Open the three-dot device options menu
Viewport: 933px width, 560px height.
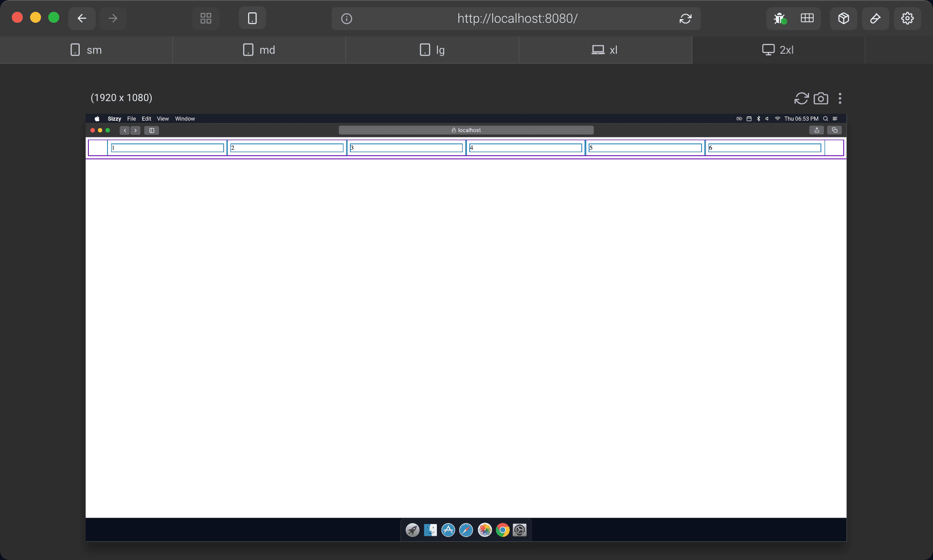(840, 98)
